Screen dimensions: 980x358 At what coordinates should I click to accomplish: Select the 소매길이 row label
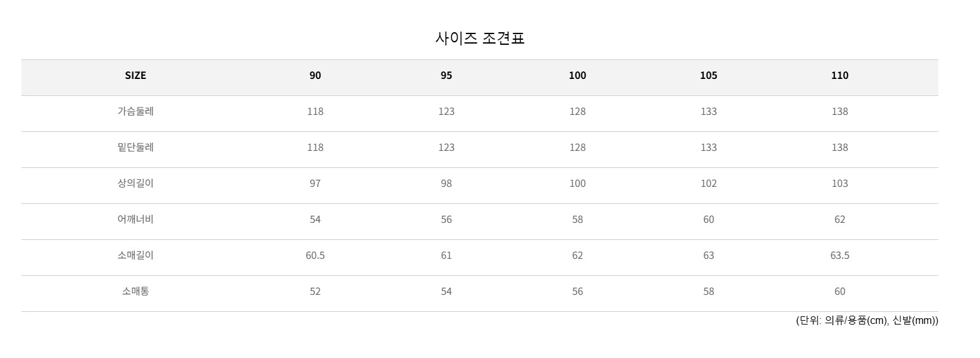point(136,256)
